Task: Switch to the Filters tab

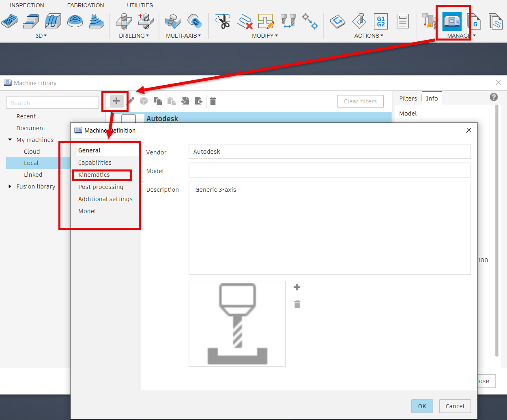Action: point(408,98)
